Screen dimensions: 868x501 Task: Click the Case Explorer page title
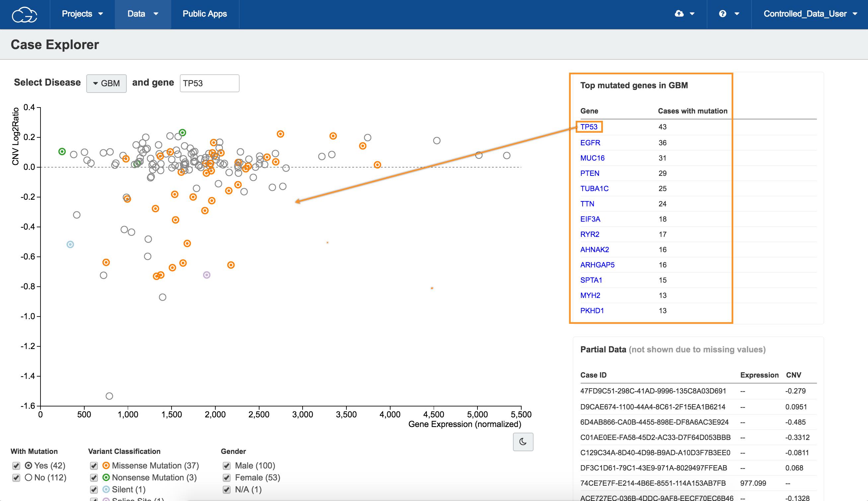coord(55,45)
